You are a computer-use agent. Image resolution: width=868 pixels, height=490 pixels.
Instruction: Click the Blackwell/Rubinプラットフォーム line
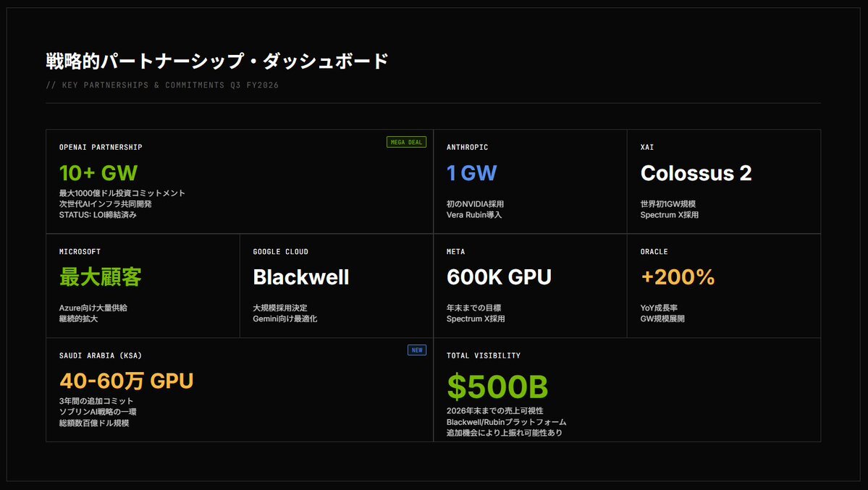[x=506, y=422]
